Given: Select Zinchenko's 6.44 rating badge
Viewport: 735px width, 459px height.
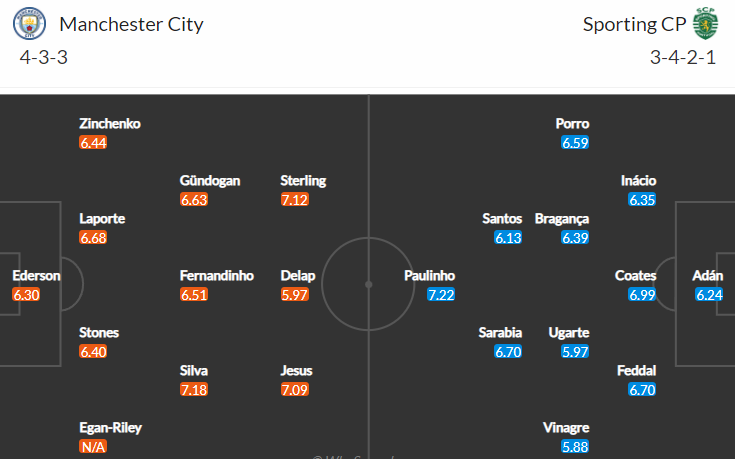Looking at the screenshot, I should pos(93,143).
